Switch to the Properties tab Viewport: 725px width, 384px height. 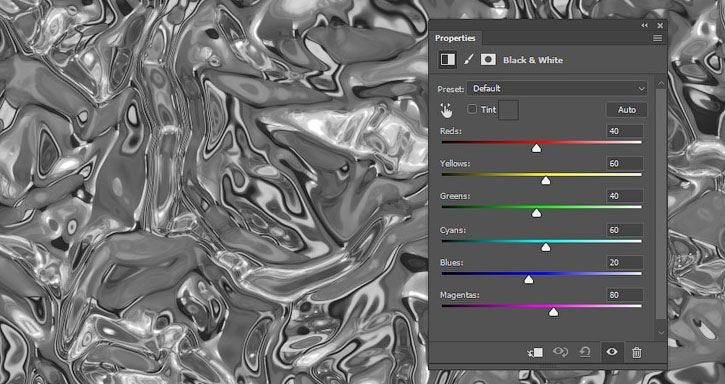click(455, 38)
